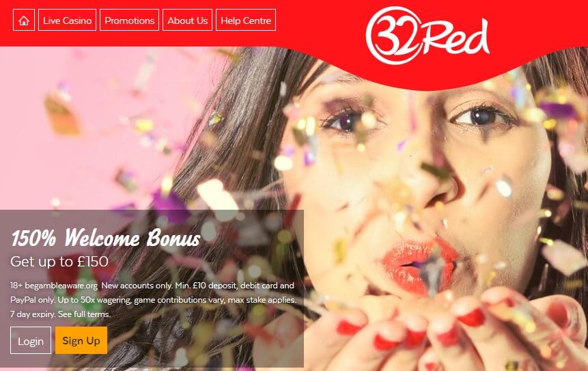
Task: Click the 32Red logo
Action: tap(428, 36)
